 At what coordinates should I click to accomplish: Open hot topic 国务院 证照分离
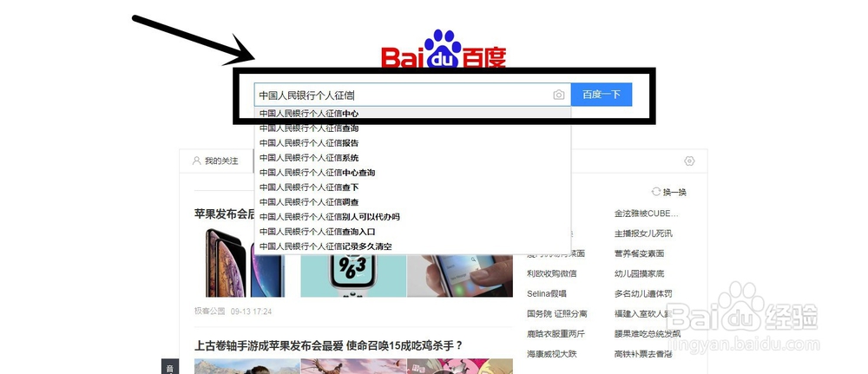pyautogui.click(x=557, y=314)
